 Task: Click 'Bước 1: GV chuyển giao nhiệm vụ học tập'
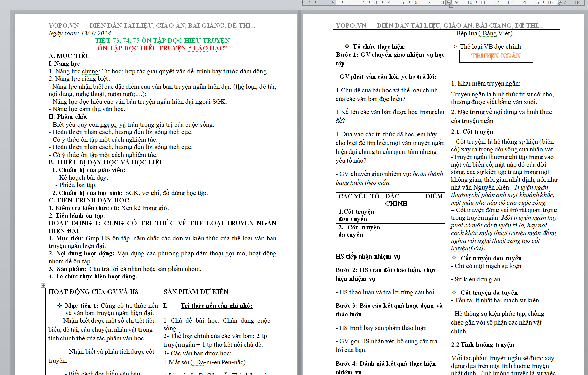[x=390, y=59]
